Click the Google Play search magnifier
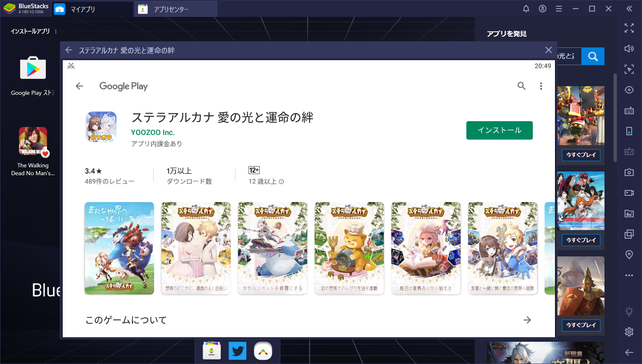 pyautogui.click(x=522, y=86)
